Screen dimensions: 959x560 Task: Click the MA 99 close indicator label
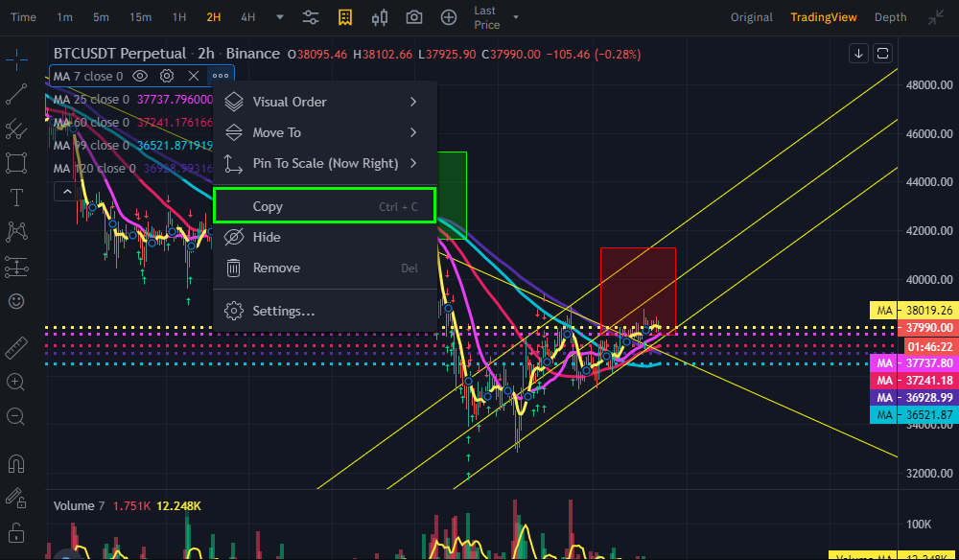[91, 146]
